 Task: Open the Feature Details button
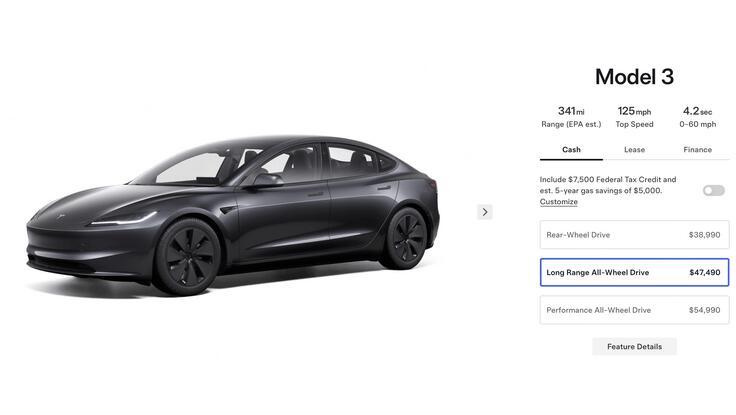pyautogui.click(x=634, y=346)
